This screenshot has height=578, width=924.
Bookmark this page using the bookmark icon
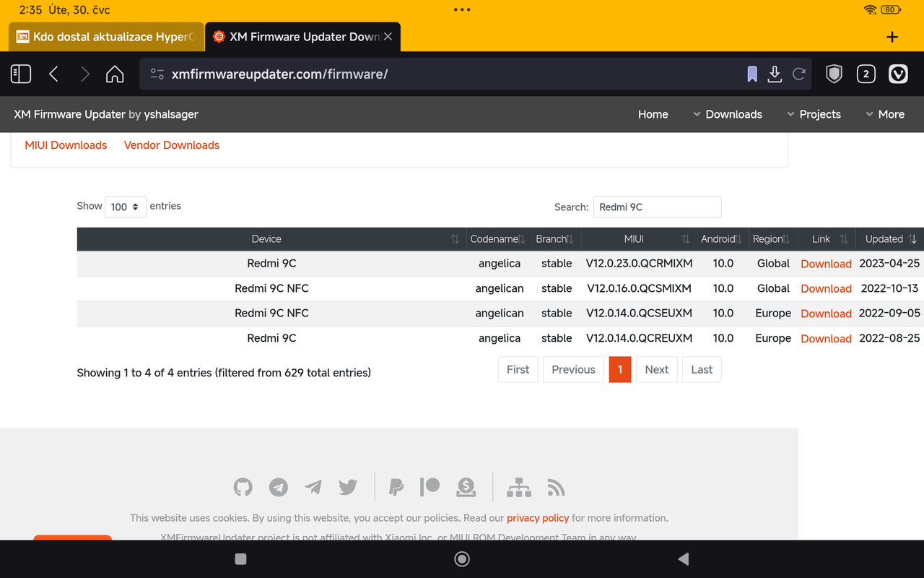(x=752, y=74)
